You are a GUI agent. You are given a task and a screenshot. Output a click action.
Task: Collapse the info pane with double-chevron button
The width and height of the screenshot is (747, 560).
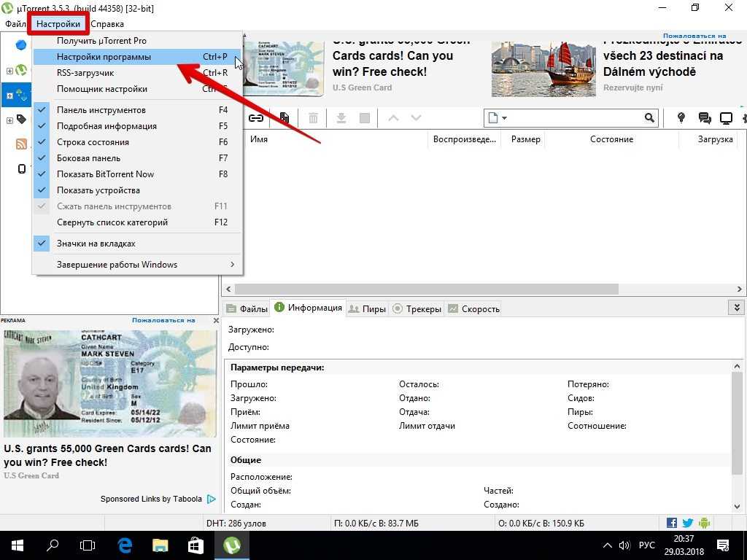[x=737, y=308]
